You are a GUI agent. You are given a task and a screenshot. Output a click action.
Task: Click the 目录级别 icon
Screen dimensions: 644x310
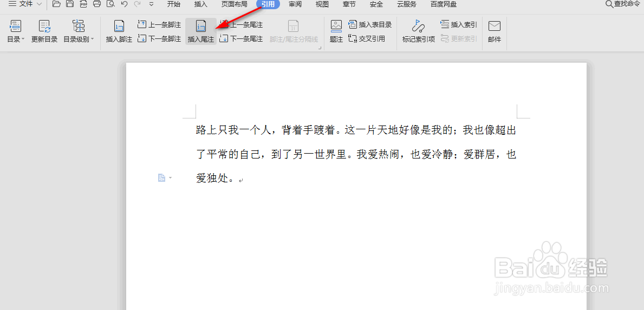[78, 26]
